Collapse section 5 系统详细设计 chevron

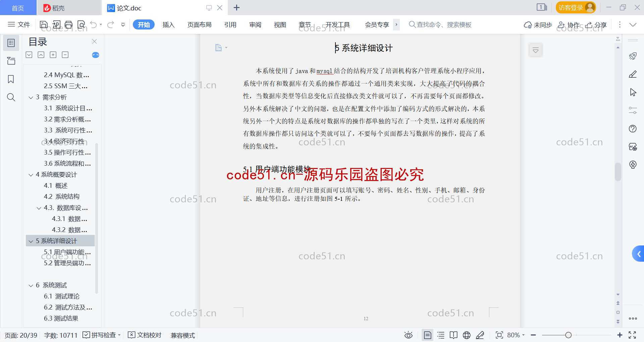click(31, 241)
